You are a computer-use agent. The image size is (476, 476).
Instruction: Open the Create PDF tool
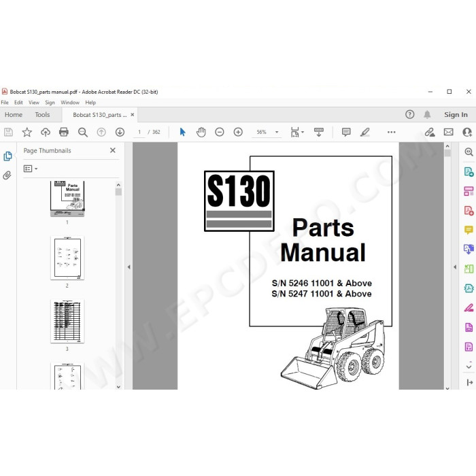click(x=469, y=211)
